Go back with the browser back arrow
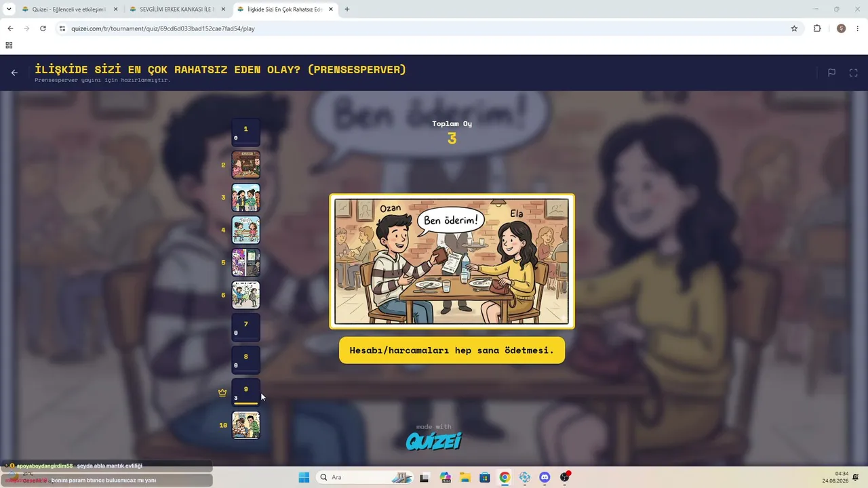This screenshot has height=488, width=868. point(10,28)
